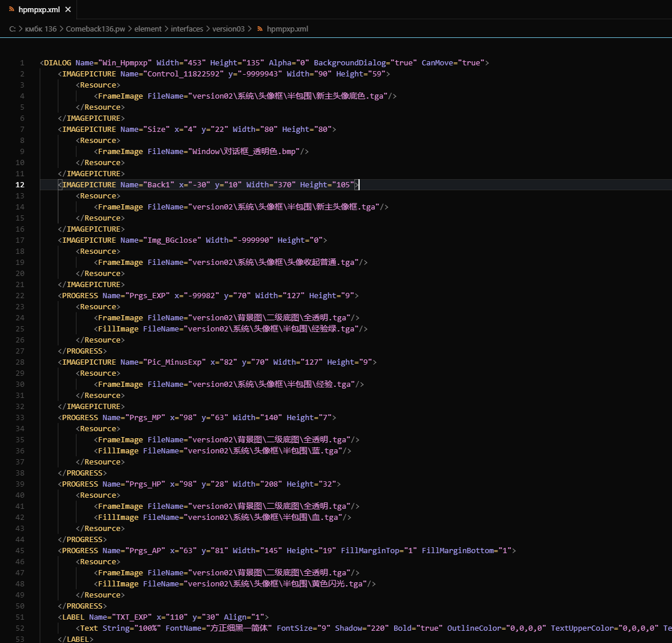Click Height="32" on line 39
The image size is (672, 643).
[311, 484]
